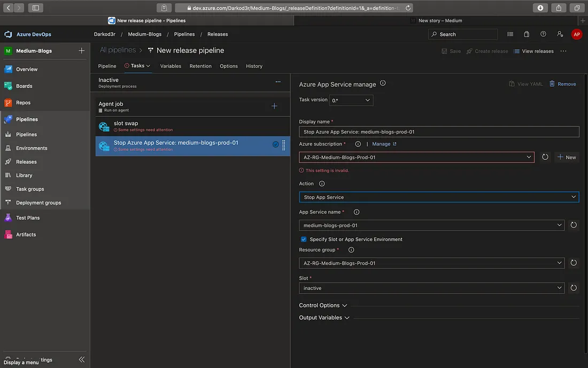
Task: Open browser downloads icon
Action: pos(540,7)
